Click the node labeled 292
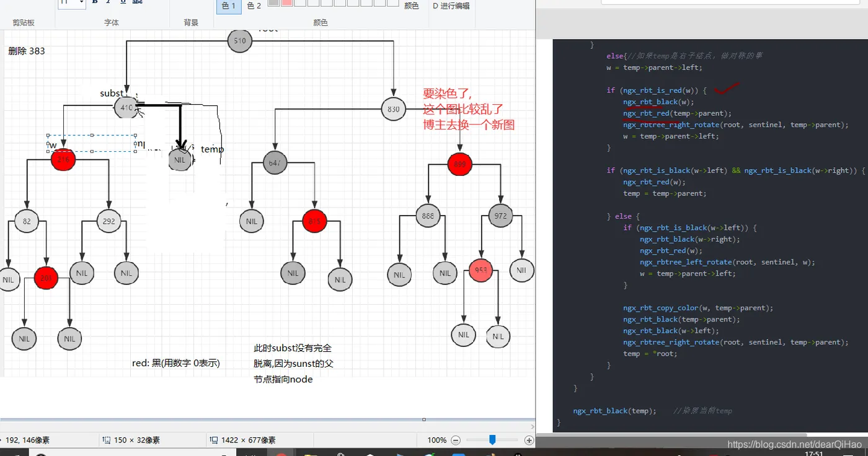868x456 pixels. point(109,221)
